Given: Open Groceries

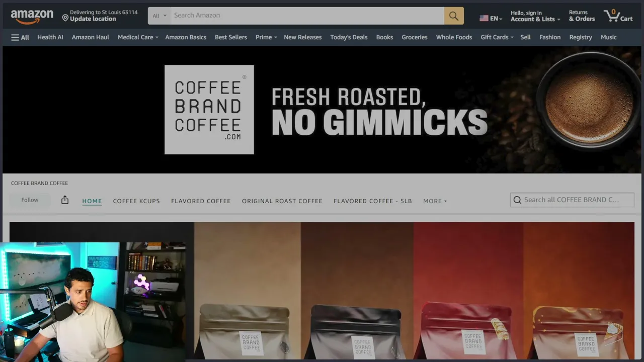Looking at the screenshot, I should tap(415, 37).
